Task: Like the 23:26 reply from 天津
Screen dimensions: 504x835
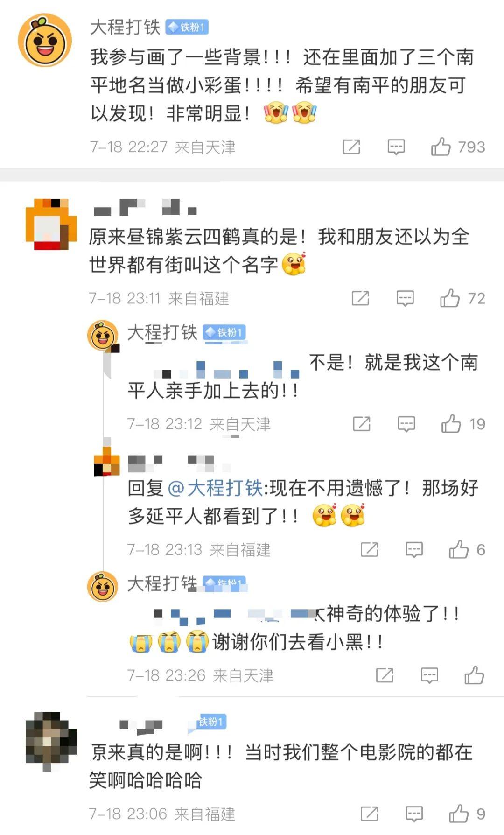Action: point(474,675)
